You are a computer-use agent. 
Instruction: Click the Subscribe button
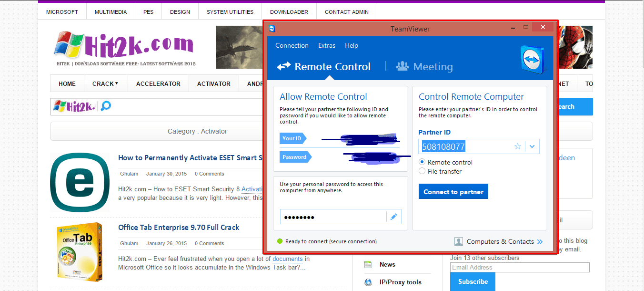pos(473,282)
